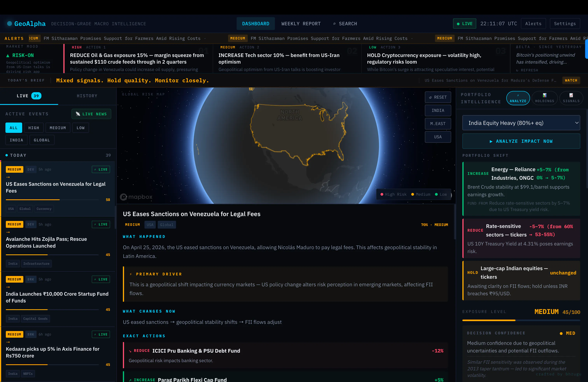Click the NBFCs tag

[28, 374]
